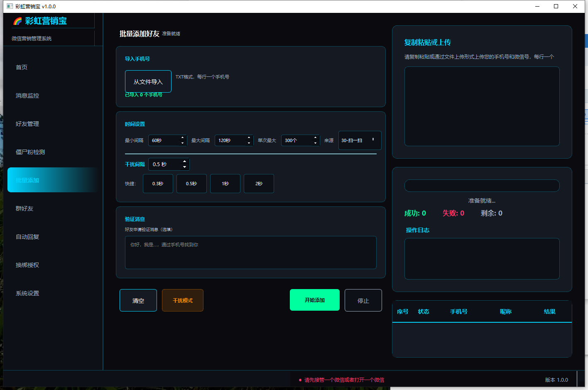Decrease the 最大间隔 value with down arrow
Image resolution: width=588 pixels, height=390 pixels.
249,143
